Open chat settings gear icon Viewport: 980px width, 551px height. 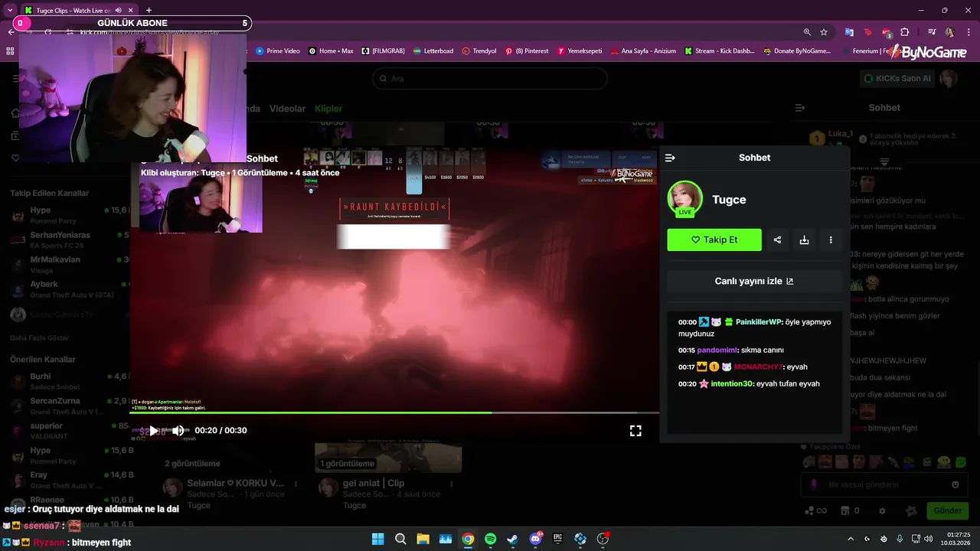[x=882, y=510]
